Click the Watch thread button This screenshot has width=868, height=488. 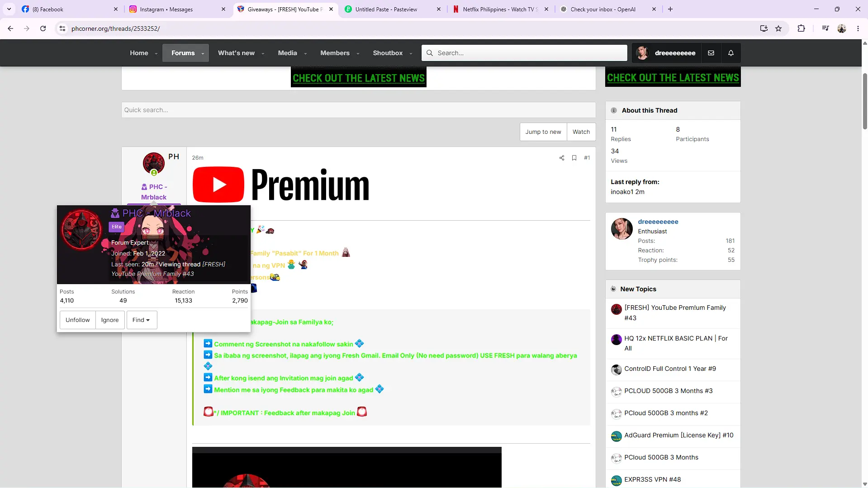pos(581,132)
